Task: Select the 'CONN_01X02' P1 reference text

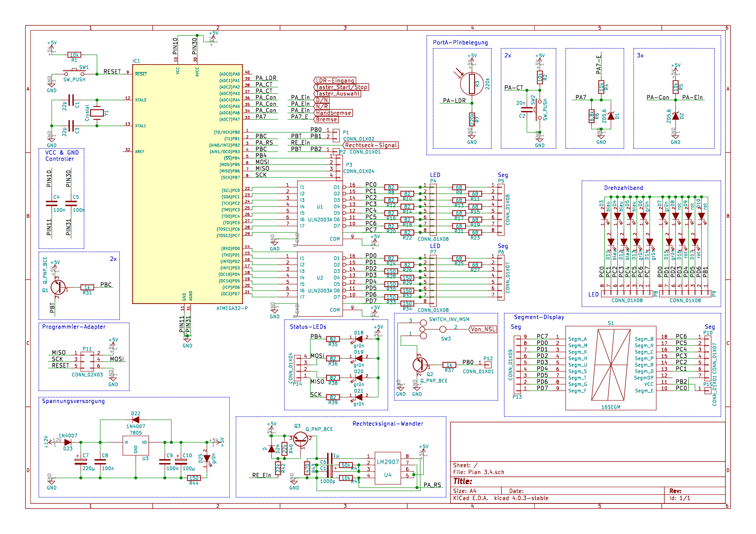Action: click(x=359, y=139)
